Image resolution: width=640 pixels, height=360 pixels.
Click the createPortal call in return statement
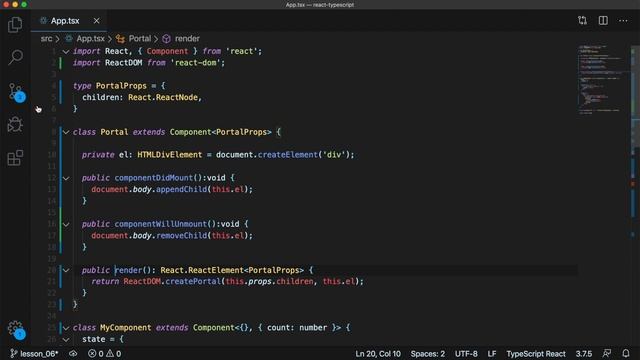point(193,281)
